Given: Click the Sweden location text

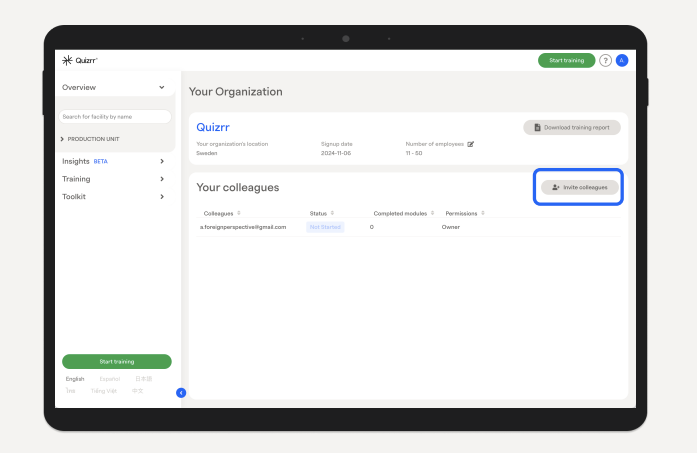Looking at the screenshot, I should pos(207,153).
